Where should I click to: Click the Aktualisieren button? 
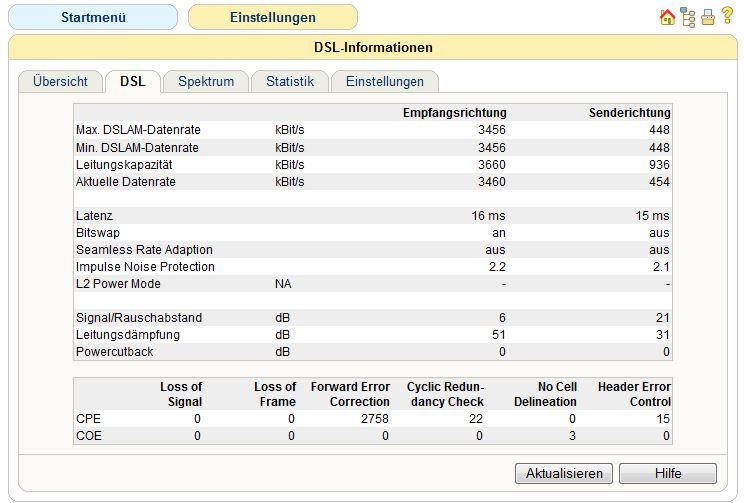(564, 474)
